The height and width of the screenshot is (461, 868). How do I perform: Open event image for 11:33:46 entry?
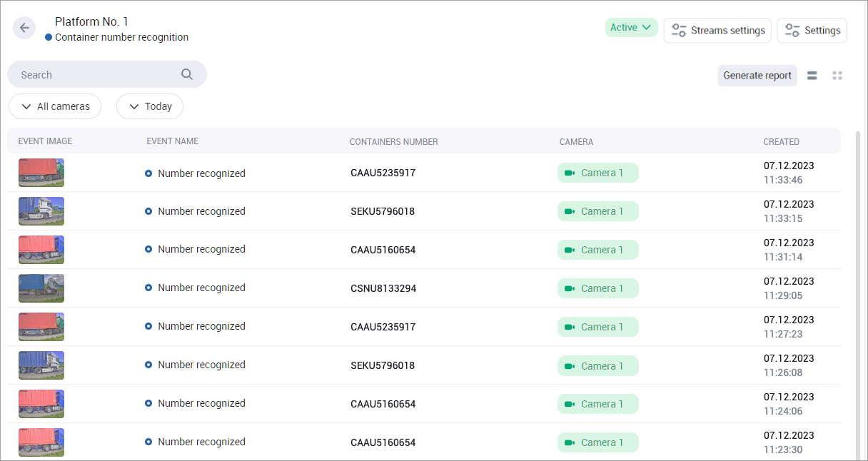tap(41, 173)
